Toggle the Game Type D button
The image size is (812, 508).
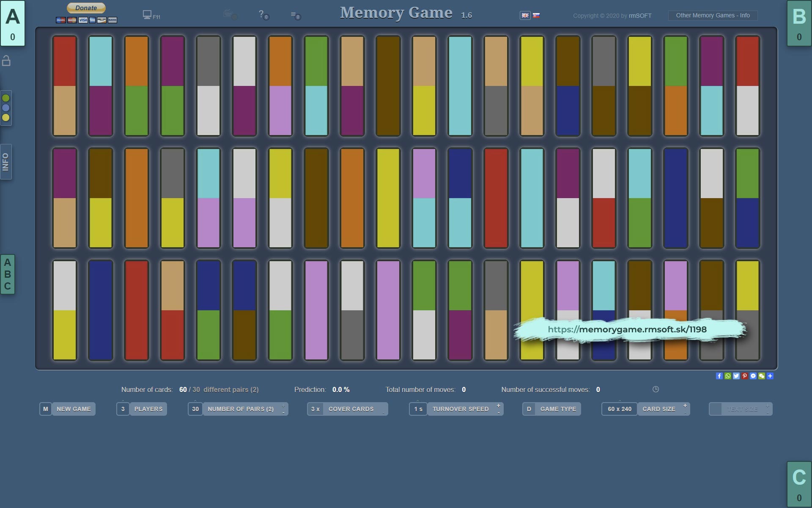[551, 409]
